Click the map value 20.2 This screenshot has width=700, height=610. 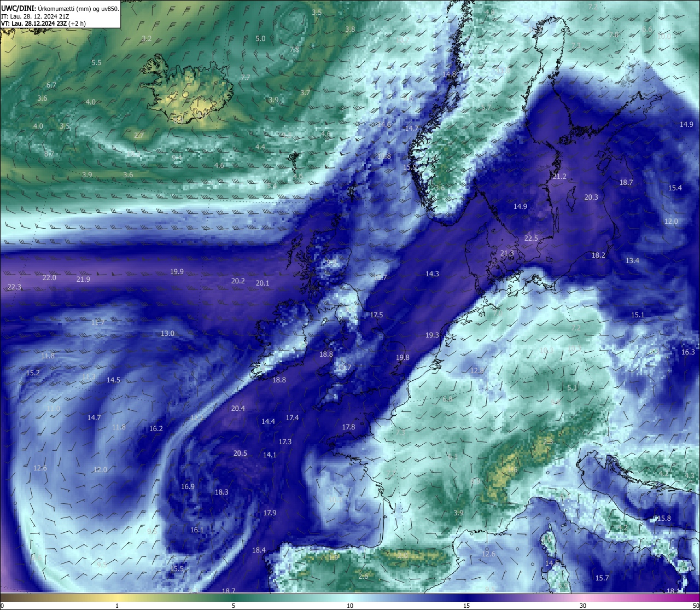tap(238, 281)
